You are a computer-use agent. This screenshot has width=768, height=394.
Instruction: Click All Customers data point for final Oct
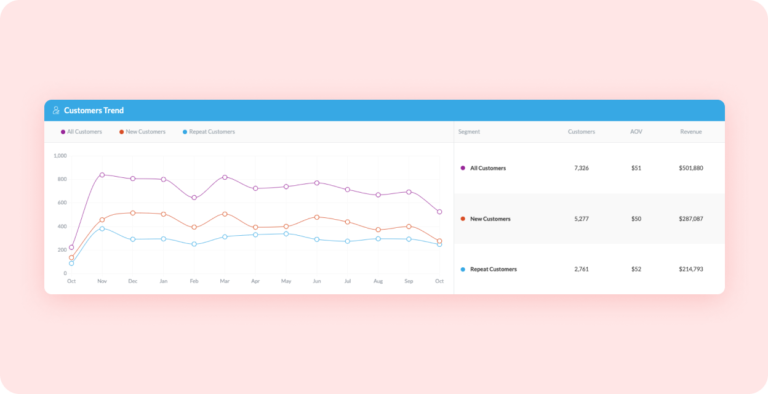point(439,212)
